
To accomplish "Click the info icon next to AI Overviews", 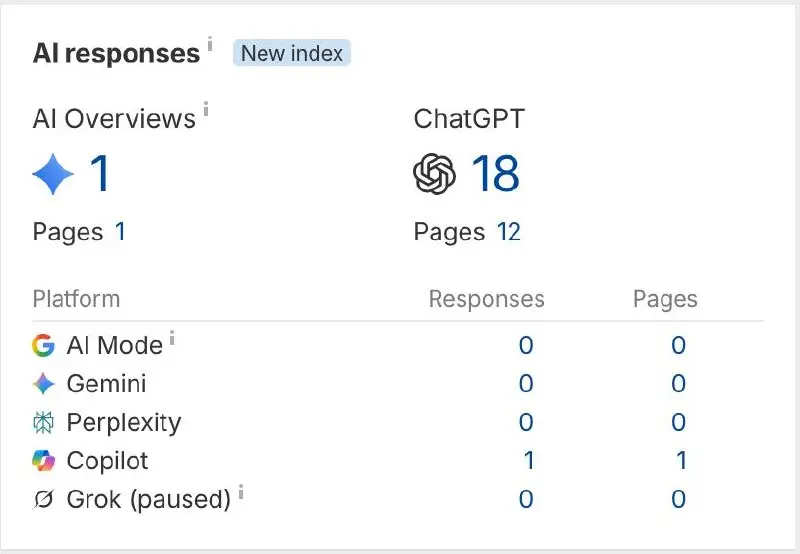I will 206,109.
